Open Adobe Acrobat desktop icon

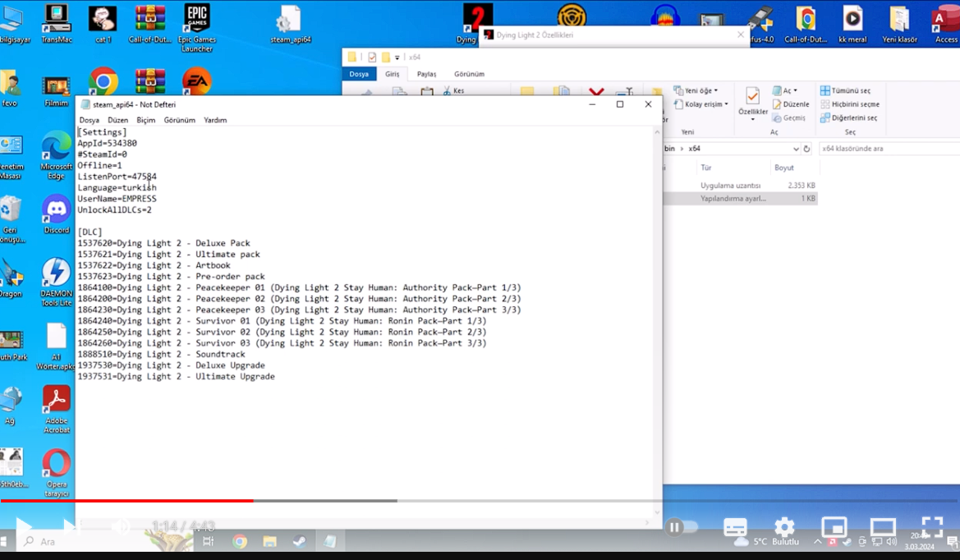57,409
